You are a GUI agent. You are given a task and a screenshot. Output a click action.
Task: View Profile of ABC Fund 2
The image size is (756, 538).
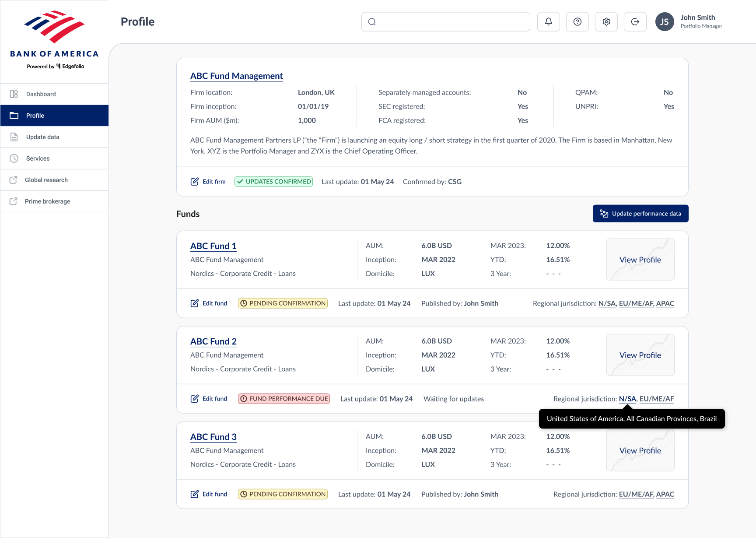coord(640,355)
